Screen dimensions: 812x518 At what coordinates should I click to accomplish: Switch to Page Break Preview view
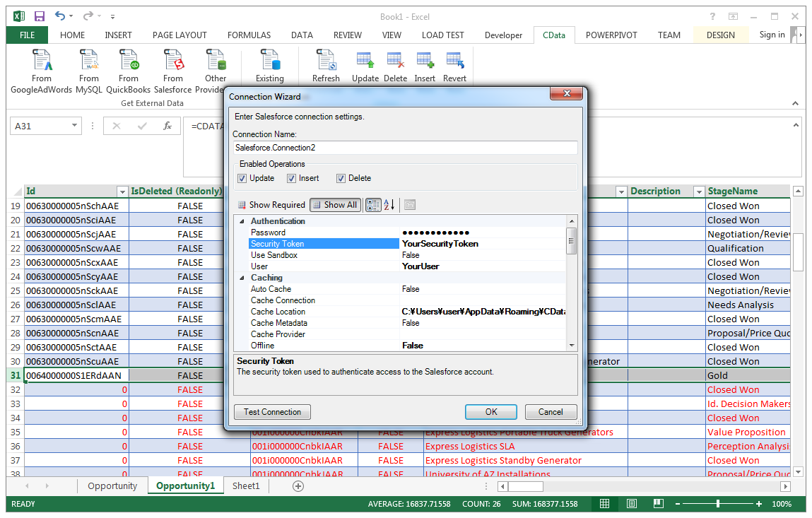coord(658,503)
